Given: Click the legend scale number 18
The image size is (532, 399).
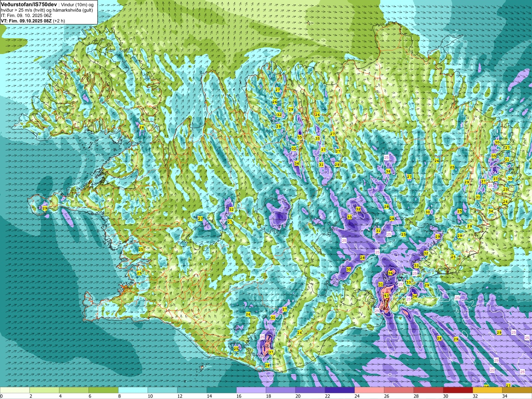Looking at the screenshot, I should pos(268,396).
